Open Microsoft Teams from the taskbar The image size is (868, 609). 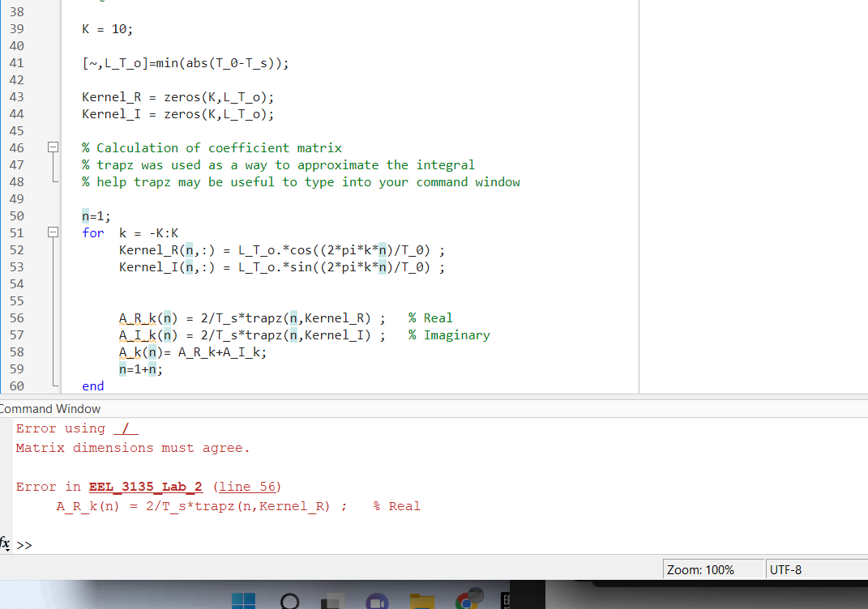pyautogui.click(x=374, y=603)
